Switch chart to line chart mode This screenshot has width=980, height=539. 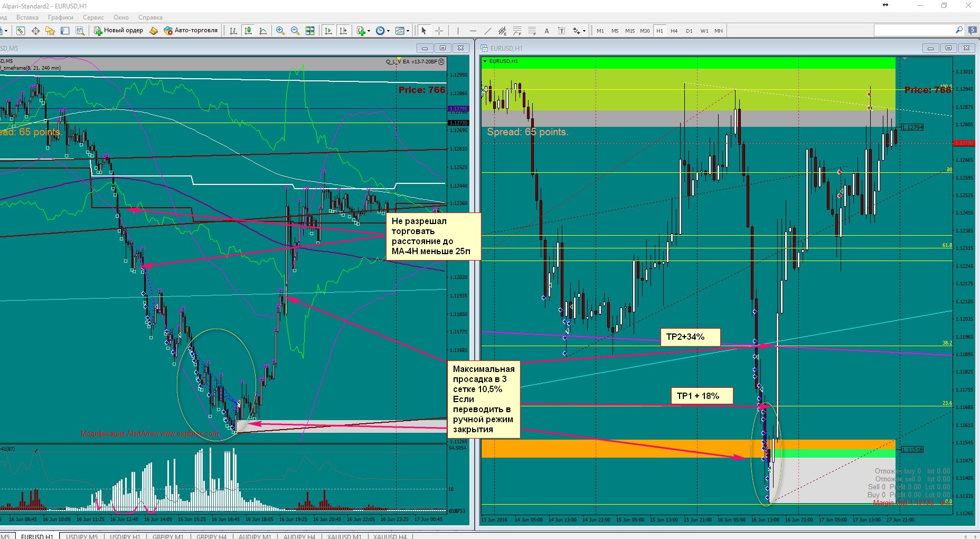[263, 31]
